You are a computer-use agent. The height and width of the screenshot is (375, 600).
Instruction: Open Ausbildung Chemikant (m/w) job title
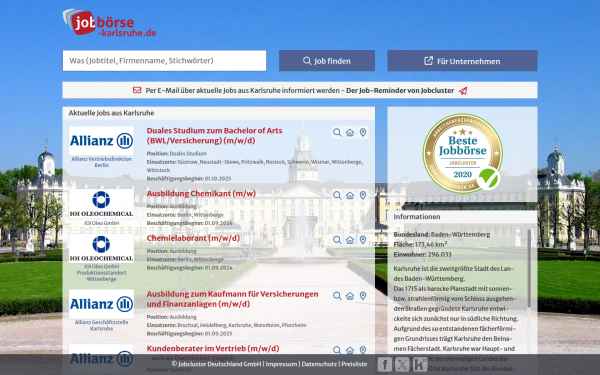[x=201, y=194]
